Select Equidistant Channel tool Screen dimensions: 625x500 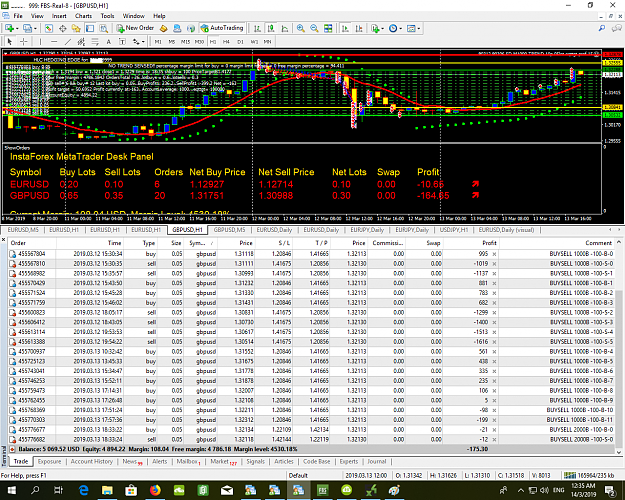tap(81, 41)
